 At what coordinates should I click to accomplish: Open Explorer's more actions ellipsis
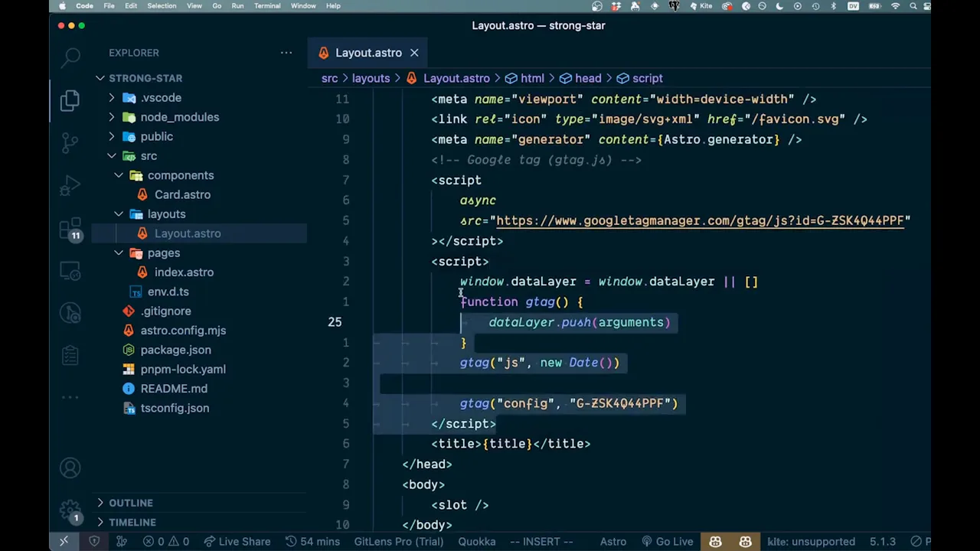point(286,53)
